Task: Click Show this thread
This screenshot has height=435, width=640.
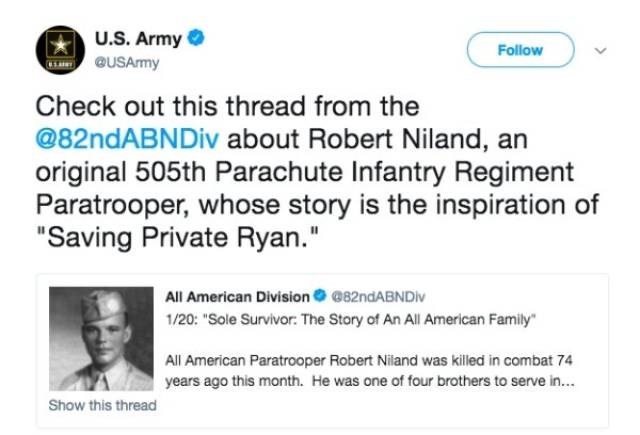Action: 102,405
